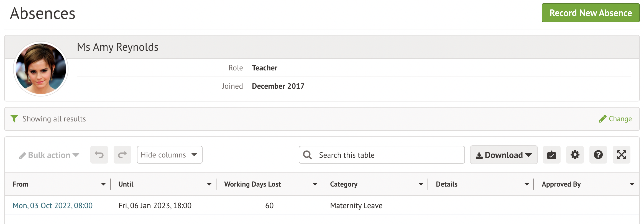Click the undo arrow icon
The image size is (644, 224).
99,155
